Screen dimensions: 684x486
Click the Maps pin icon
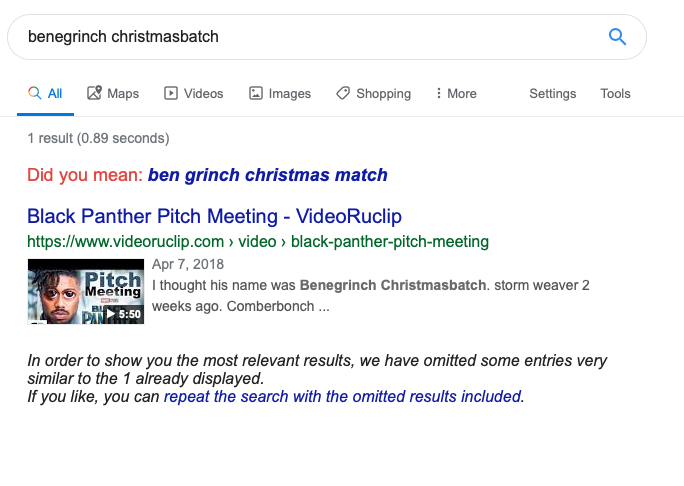95,93
